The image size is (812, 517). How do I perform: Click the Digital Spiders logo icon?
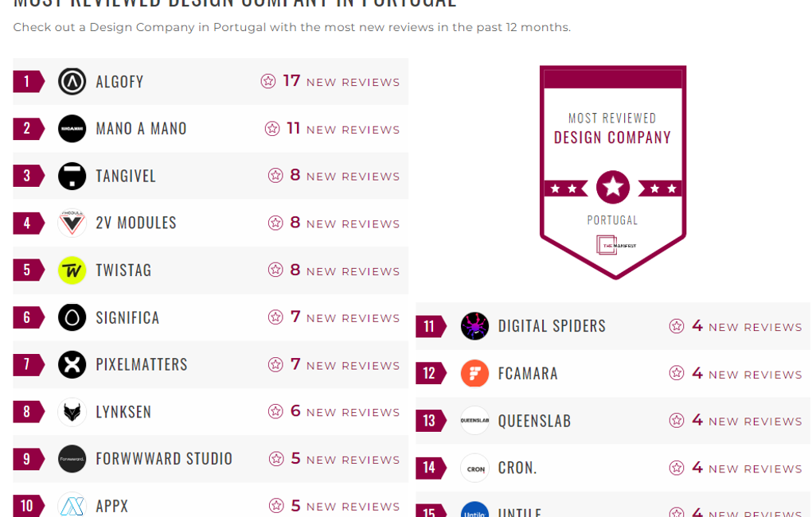click(x=475, y=326)
